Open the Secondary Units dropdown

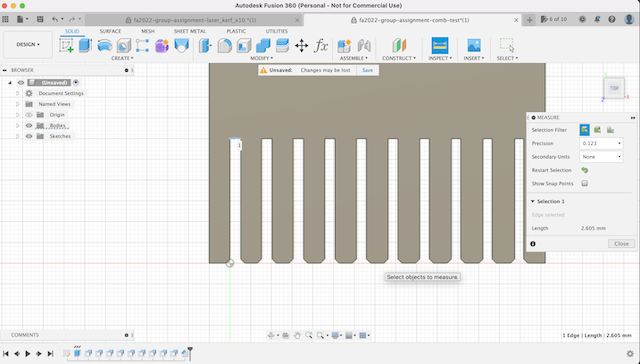pos(601,157)
